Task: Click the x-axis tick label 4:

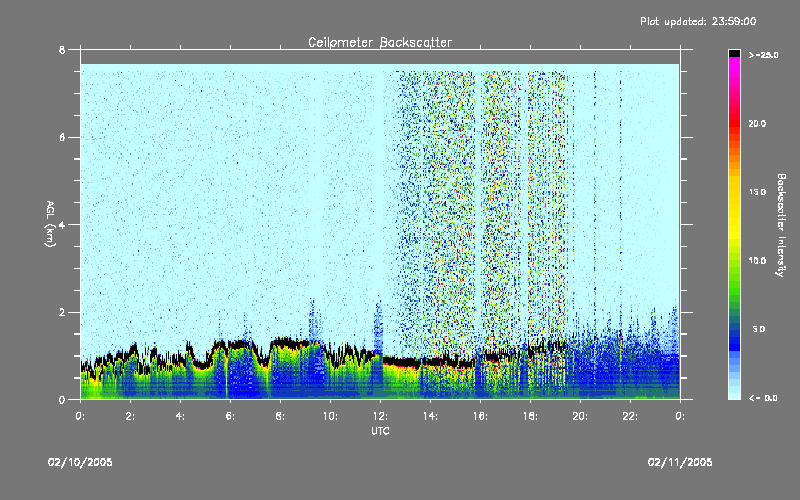Action: point(180,416)
